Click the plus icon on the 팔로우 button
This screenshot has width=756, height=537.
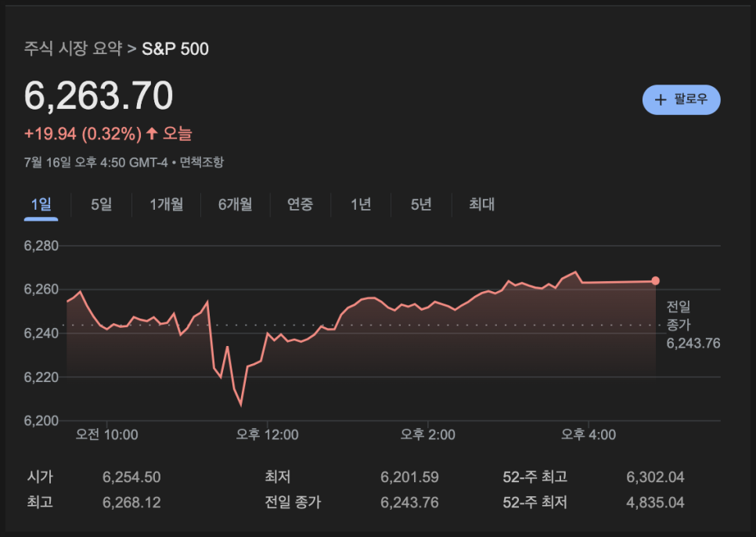click(x=660, y=99)
